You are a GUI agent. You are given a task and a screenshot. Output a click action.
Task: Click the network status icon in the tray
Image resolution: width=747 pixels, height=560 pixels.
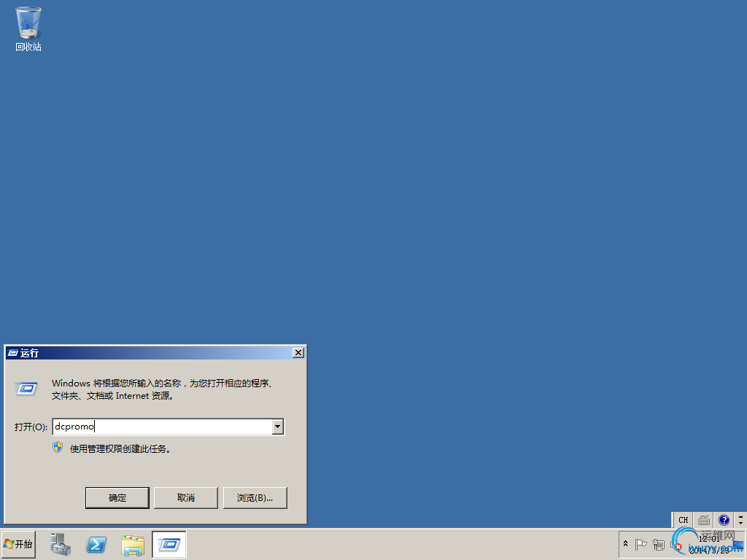coord(658,544)
